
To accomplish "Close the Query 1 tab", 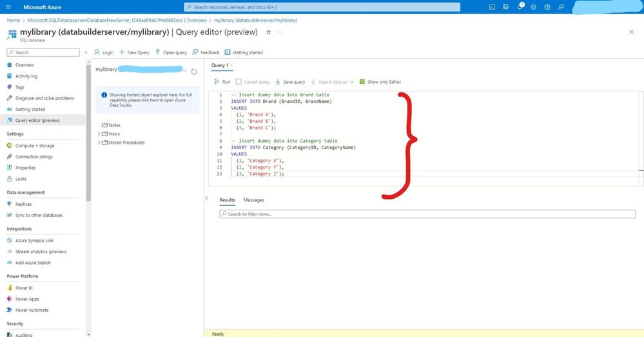I will [x=231, y=65].
